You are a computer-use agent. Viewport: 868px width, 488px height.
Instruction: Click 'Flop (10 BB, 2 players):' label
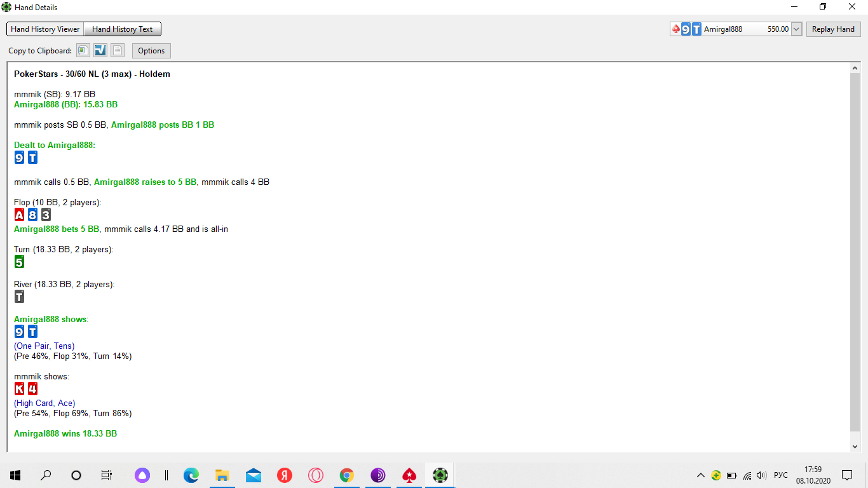(x=58, y=202)
